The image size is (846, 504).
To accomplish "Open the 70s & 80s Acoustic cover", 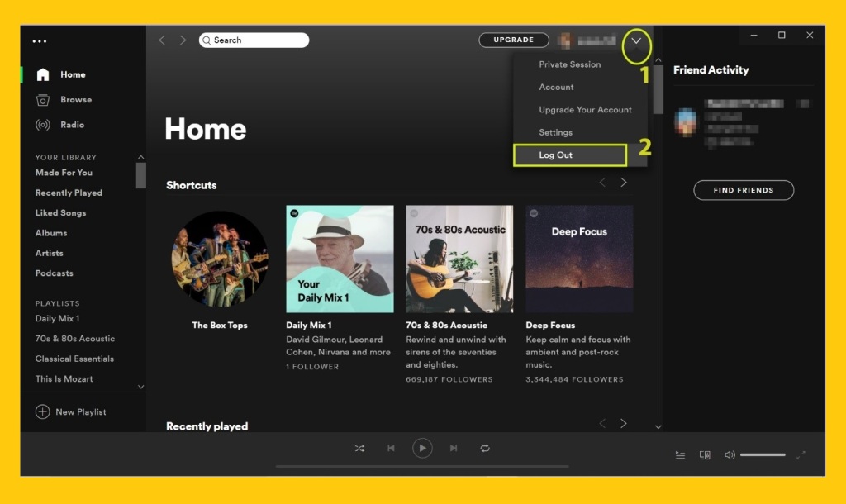I will [x=459, y=259].
